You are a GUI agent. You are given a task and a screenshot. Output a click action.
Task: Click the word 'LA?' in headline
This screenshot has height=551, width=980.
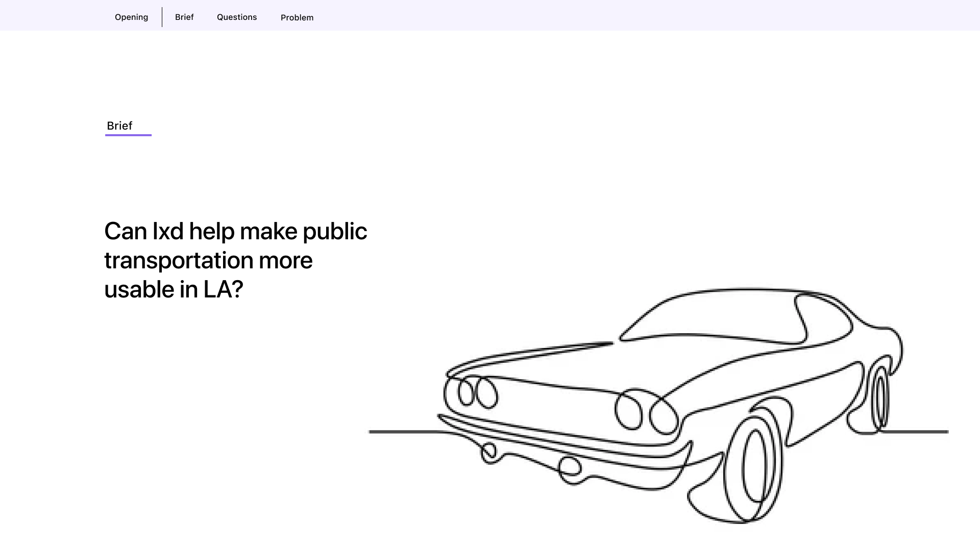pos(223,289)
